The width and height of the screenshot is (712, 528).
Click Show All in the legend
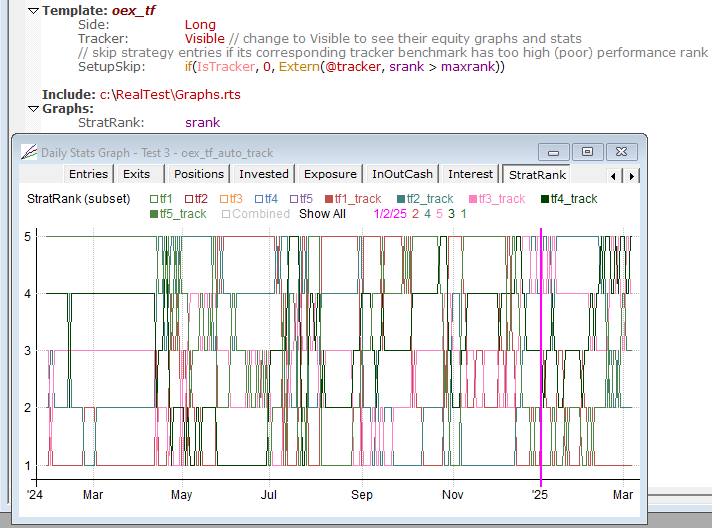coord(322,214)
